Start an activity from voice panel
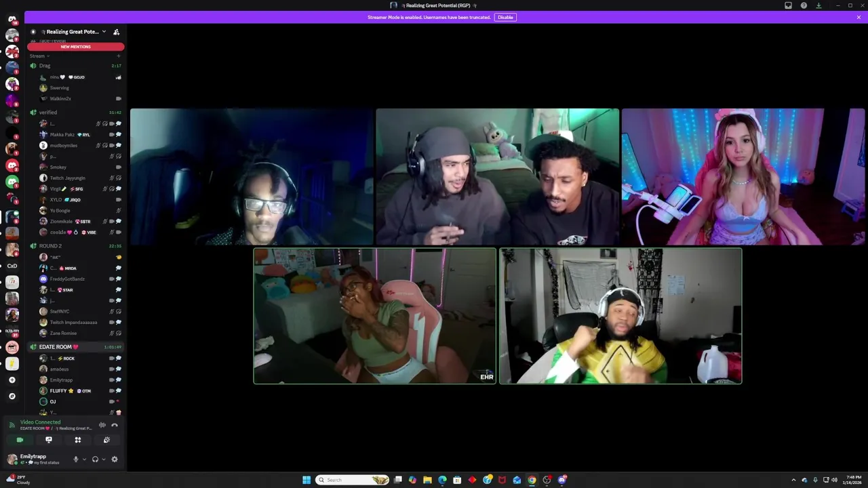The width and height of the screenshot is (868, 488). pyautogui.click(x=78, y=440)
